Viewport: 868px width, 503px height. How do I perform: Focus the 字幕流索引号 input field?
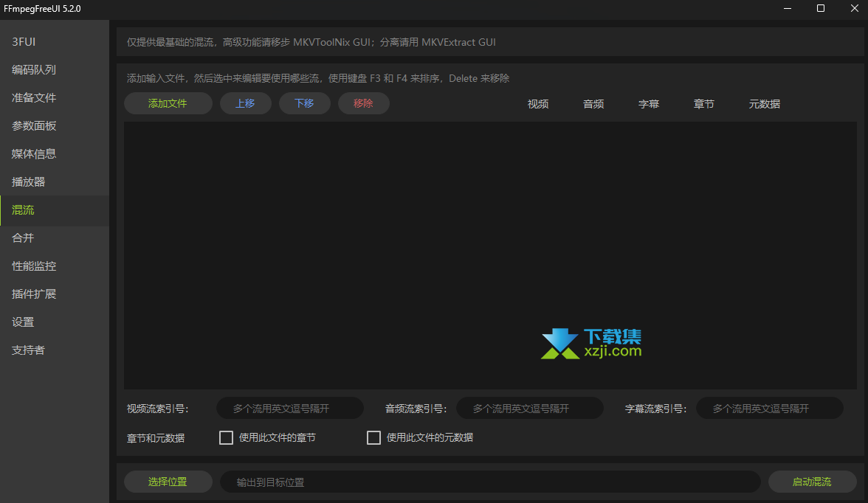pyautogui.click(x=769, y=409)
